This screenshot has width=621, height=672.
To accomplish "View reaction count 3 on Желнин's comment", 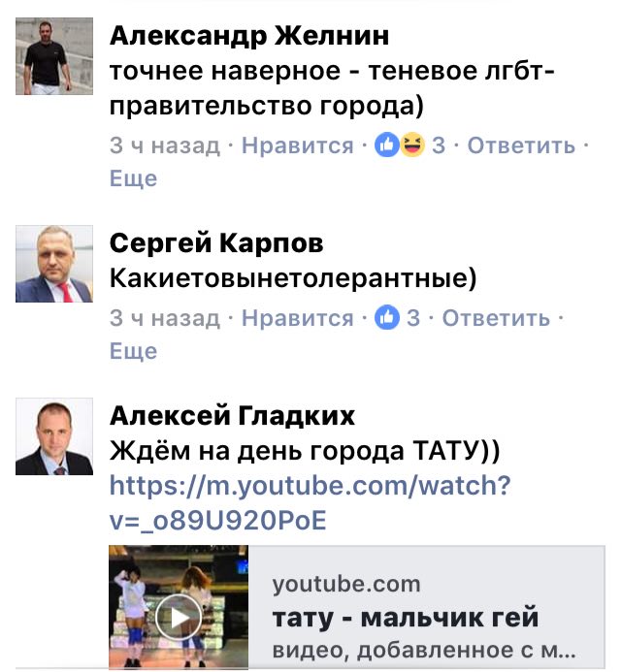I will [x=439, y=145].
